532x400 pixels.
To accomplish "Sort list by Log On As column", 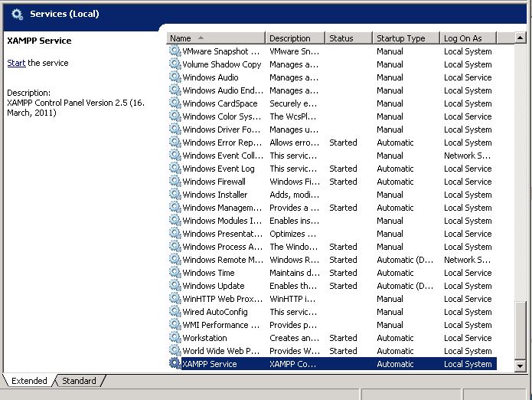I will tap(467, 38).
